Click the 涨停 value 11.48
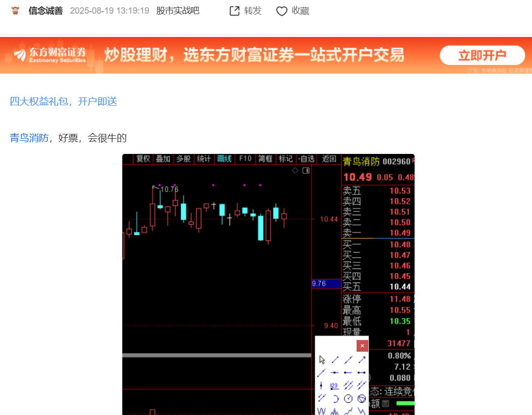The height and width of the screenshot is (415, 532). click(x=400, y=299)
